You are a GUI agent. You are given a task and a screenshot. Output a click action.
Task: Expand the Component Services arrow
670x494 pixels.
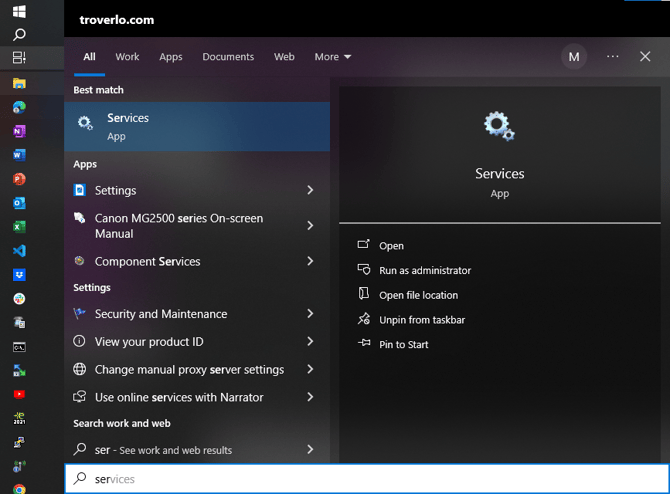click(x=310, y=261)
